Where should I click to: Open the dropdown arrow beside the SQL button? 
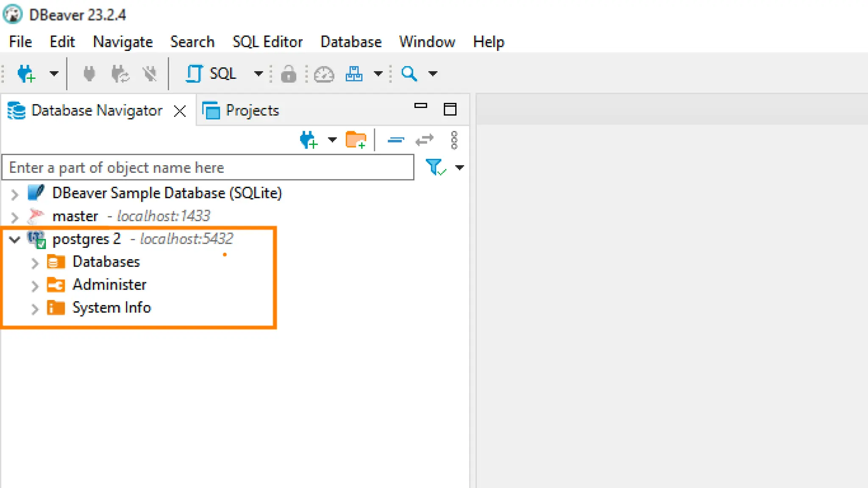[x=258, y=73]
